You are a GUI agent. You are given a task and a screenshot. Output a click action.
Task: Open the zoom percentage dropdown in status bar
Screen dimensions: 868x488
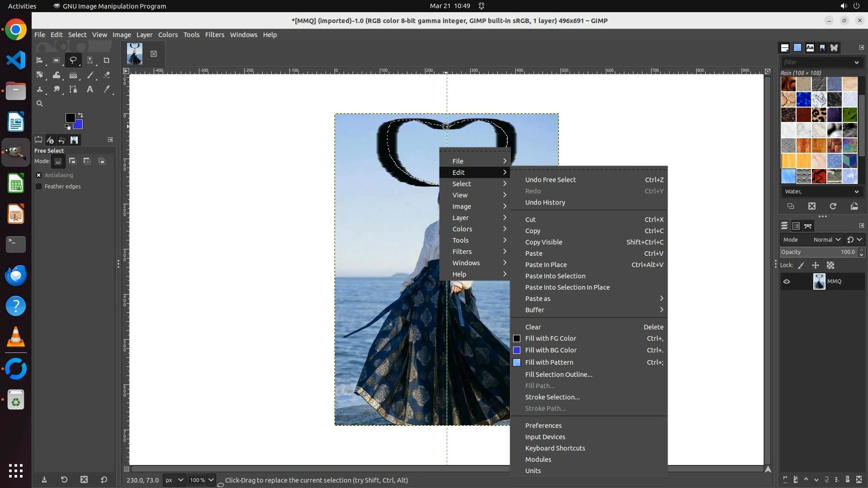point(211,480)
